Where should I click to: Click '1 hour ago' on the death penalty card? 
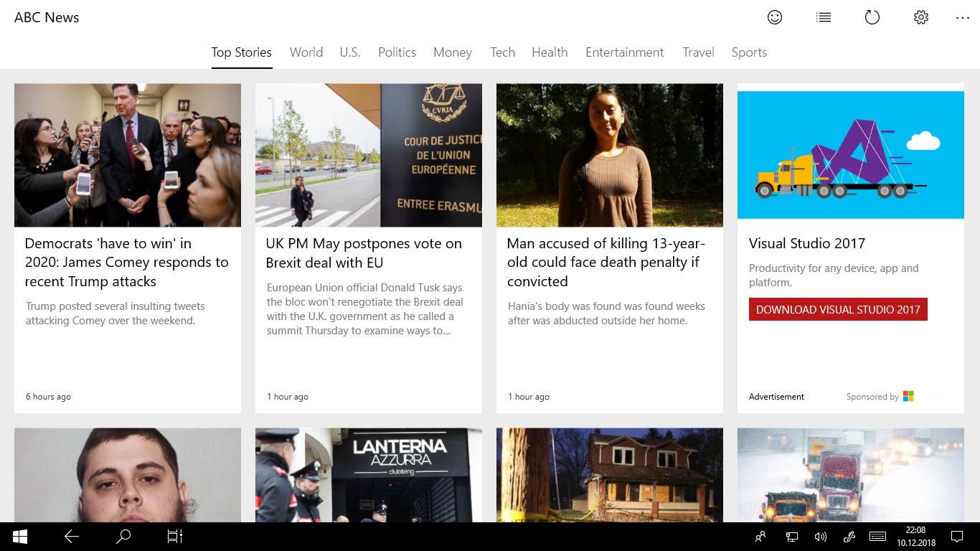click(x=529, y=397)
